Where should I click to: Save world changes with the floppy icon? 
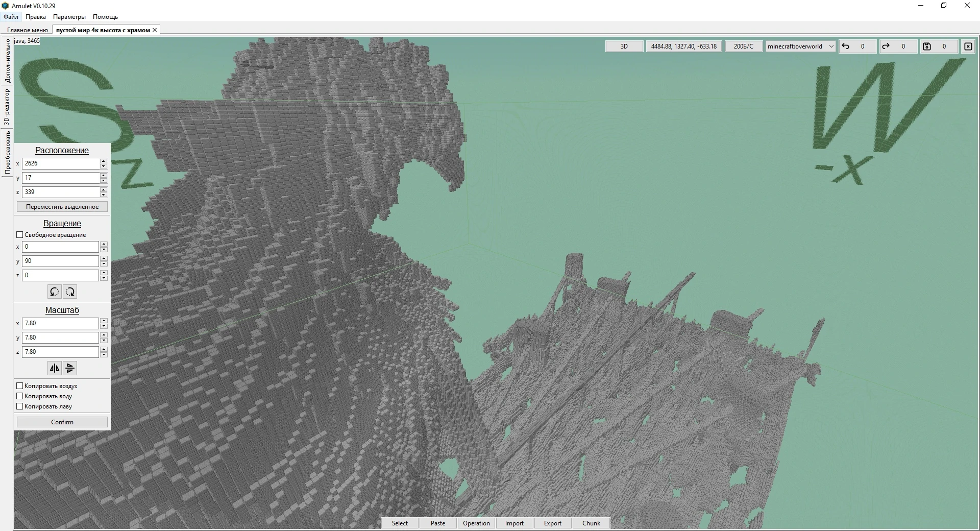939,46
